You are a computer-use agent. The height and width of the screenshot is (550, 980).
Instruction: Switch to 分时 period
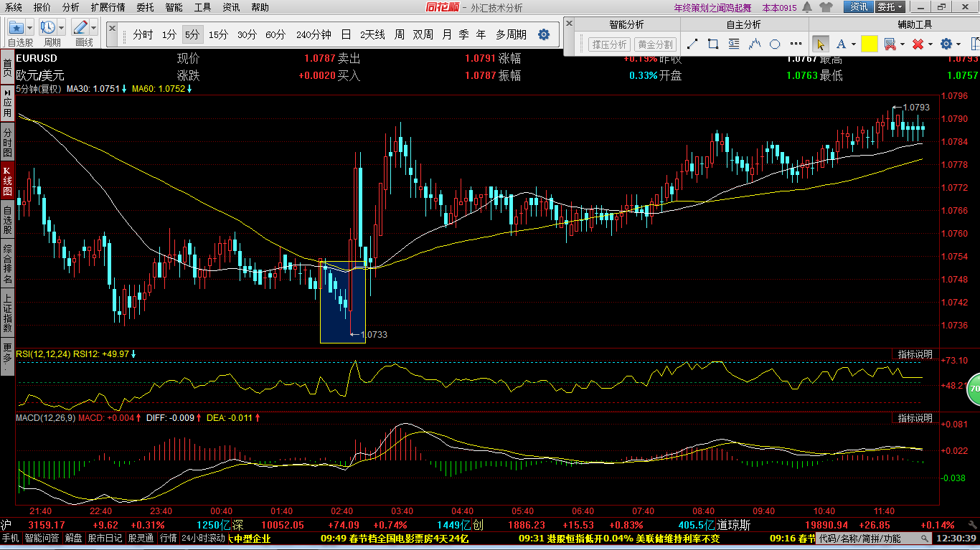(x=143, y=34)
